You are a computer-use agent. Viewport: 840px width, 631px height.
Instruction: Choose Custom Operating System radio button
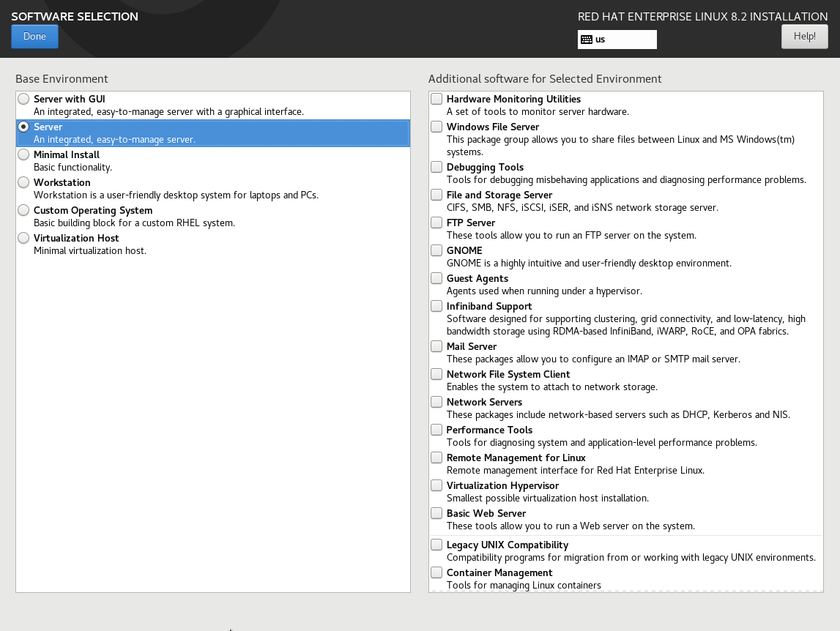click(x=23, y=211)
